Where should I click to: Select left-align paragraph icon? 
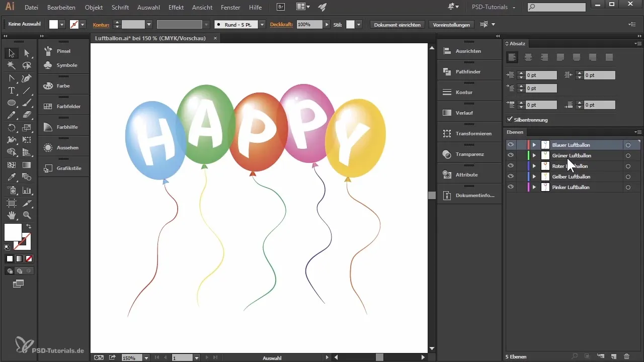(x=512, y=57)
